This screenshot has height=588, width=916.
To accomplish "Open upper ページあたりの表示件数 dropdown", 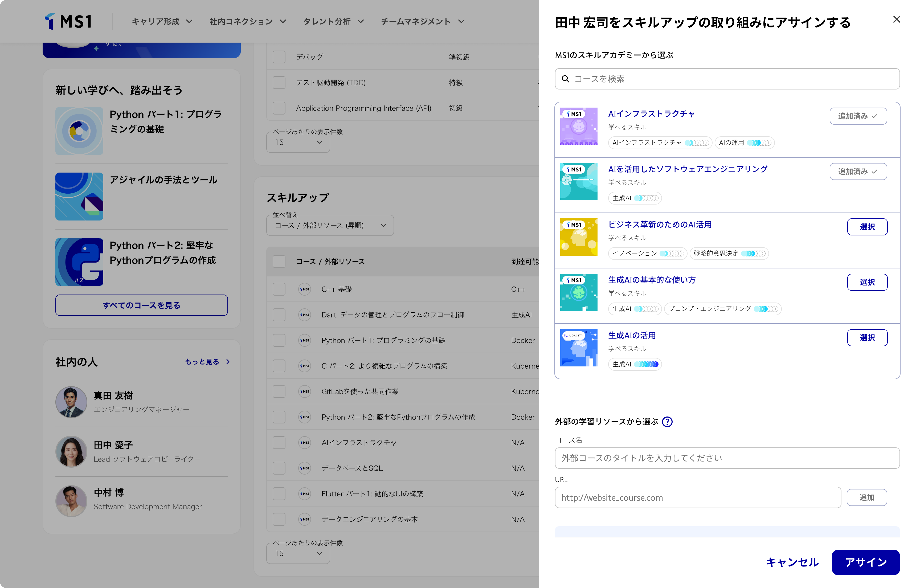I will (x=298, y=142).
